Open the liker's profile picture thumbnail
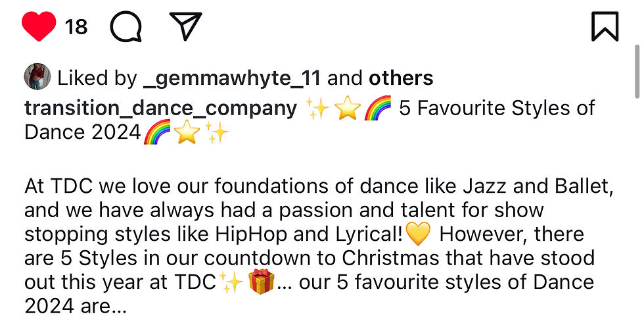Image resolution: width=644 pixels, height=331 pixels. tap(37, 77)
